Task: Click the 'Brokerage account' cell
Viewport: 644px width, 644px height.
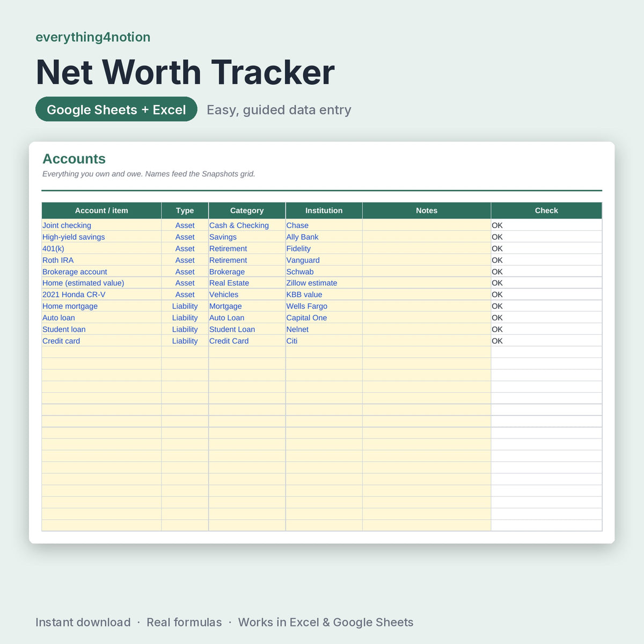Action: tap(101, 272)
